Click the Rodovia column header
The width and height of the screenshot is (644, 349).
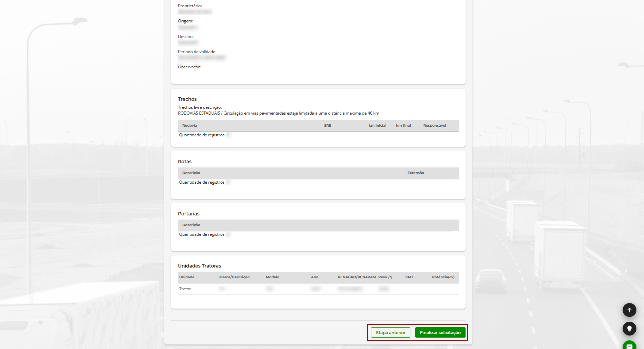189,126
